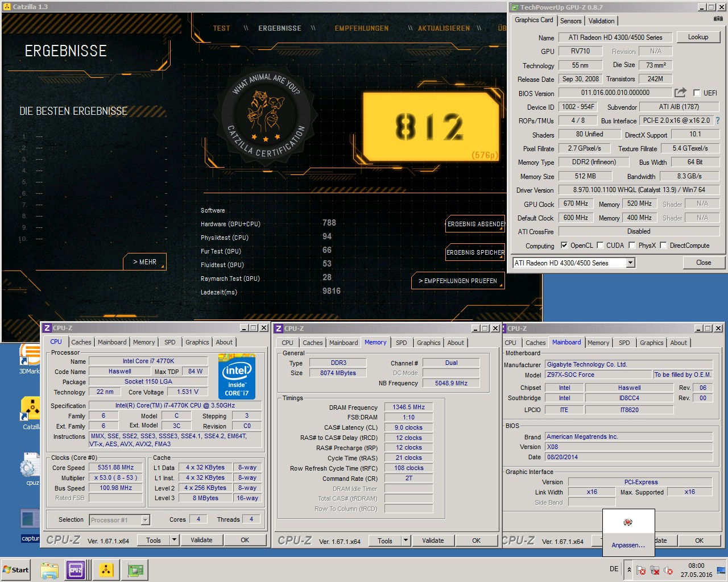728x582 pixels.
Task: Click the Catzilla certification badge
Action: pos(267,117)
